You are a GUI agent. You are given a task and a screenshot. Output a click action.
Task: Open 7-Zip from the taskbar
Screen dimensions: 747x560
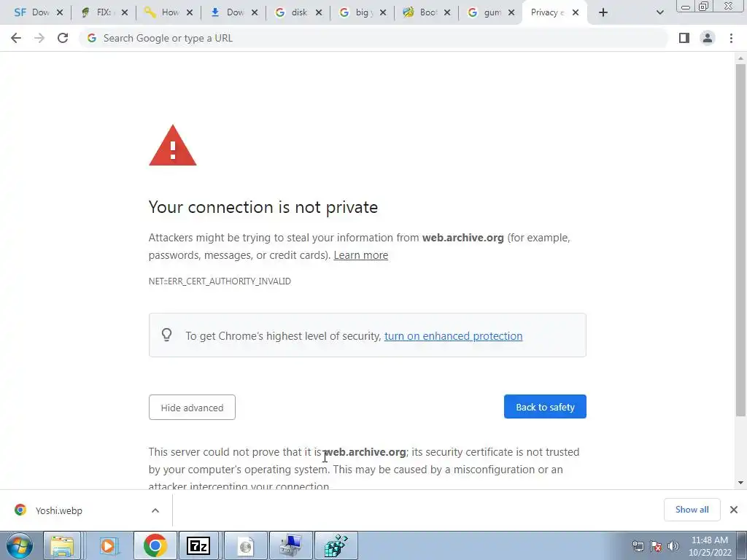[x=198, y=545]
